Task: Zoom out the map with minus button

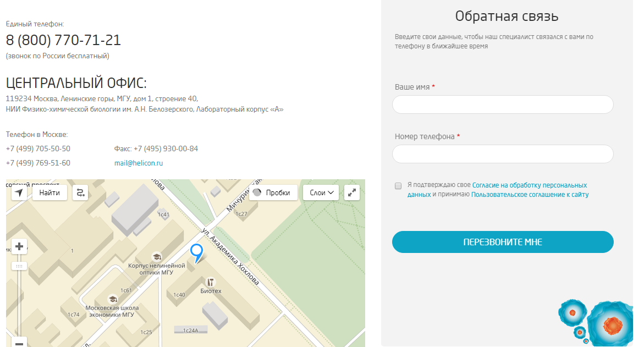Action: tap(19, 343)
